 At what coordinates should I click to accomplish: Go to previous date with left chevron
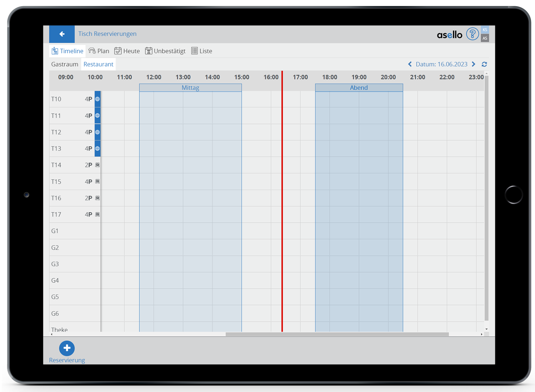[410, 64]
